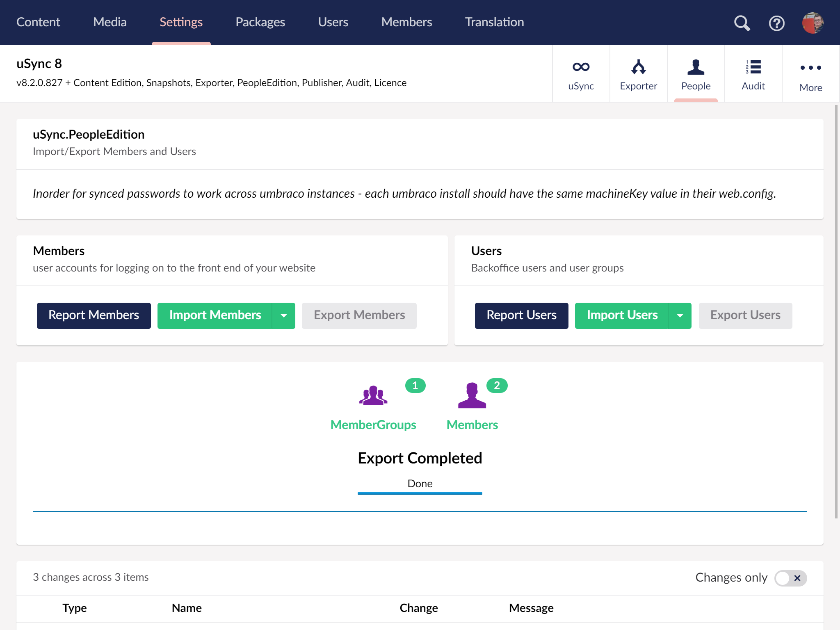Click the Export Users button
This screenshot has width=840, height=630.
(x=745, y=315)
